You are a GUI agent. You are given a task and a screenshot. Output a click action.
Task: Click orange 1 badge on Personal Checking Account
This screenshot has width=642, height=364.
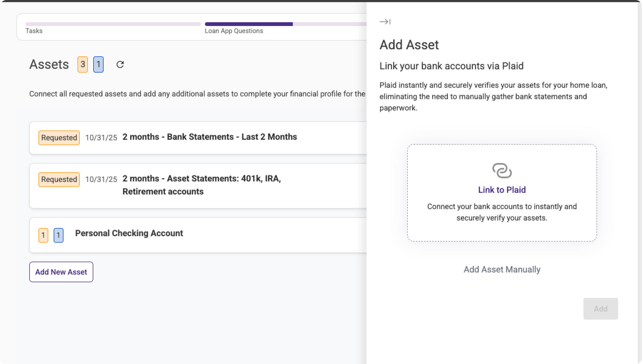pyautogui.click(x=43, y=235)
